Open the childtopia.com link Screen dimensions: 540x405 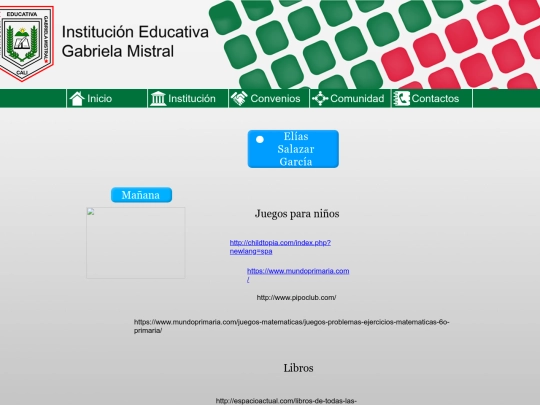click(x=280, y=247)
